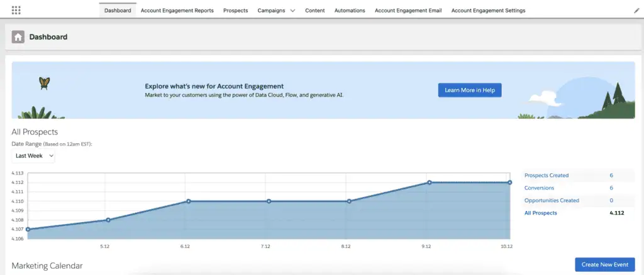Click the Dashboard home icon
Image resolution: width=644 pixels, height=275 pixels.
[18, 37]
